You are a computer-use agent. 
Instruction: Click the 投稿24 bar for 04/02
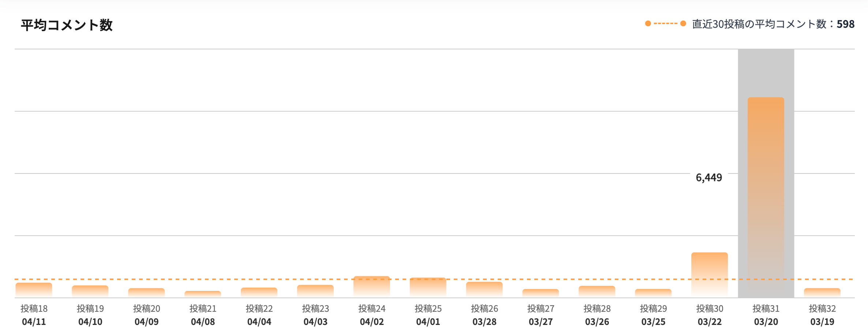pyautogui.click(x=372, y=286)
